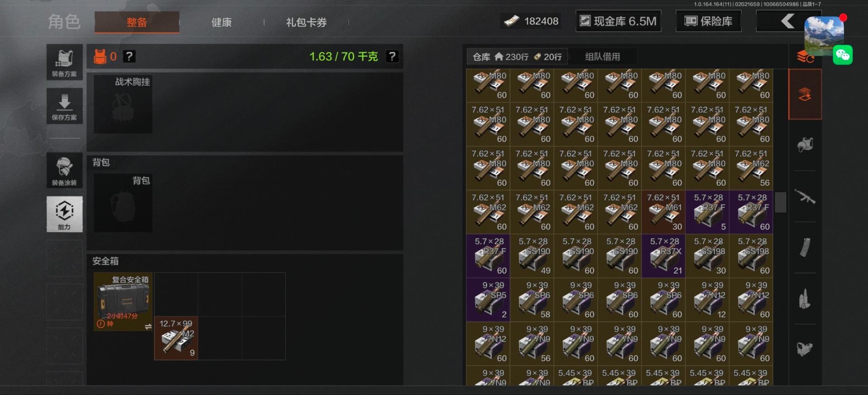Viewport: 868px width, 395px height.
Task: Filter warehouse by rifle weapon icon
Action: (x=805, y=196)
